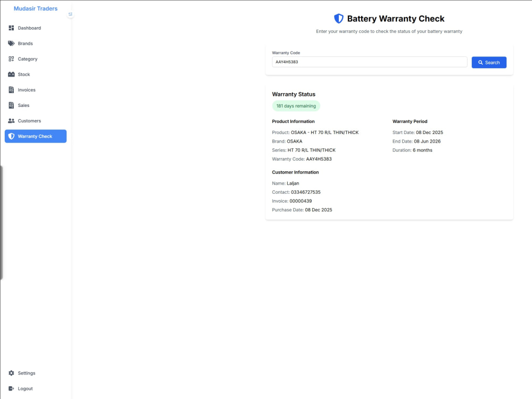Click the contact number 03346727535
532x399 pixels.
click(306, 192)
